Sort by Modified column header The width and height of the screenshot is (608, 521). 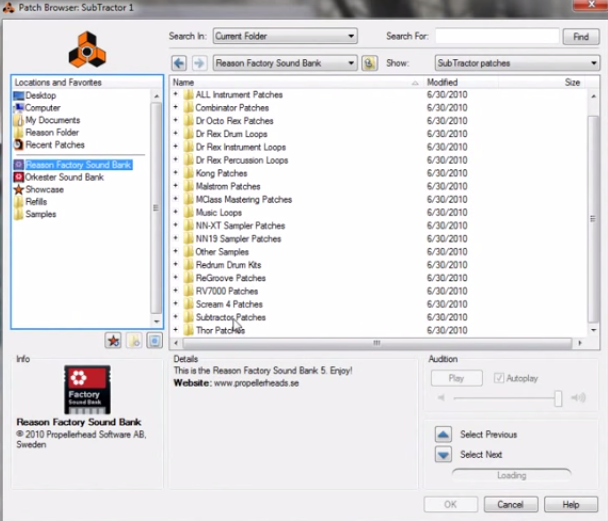(460, 82)
